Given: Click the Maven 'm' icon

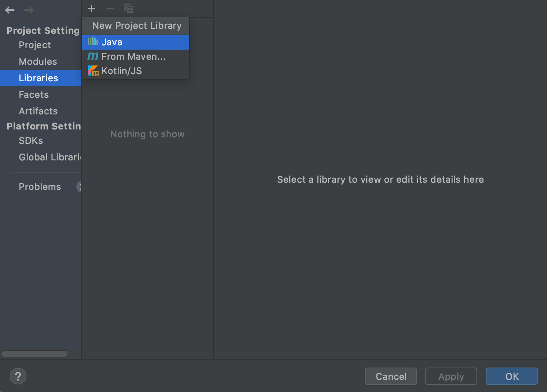Looking at the screenshot, I should click(x=92, y=56).
